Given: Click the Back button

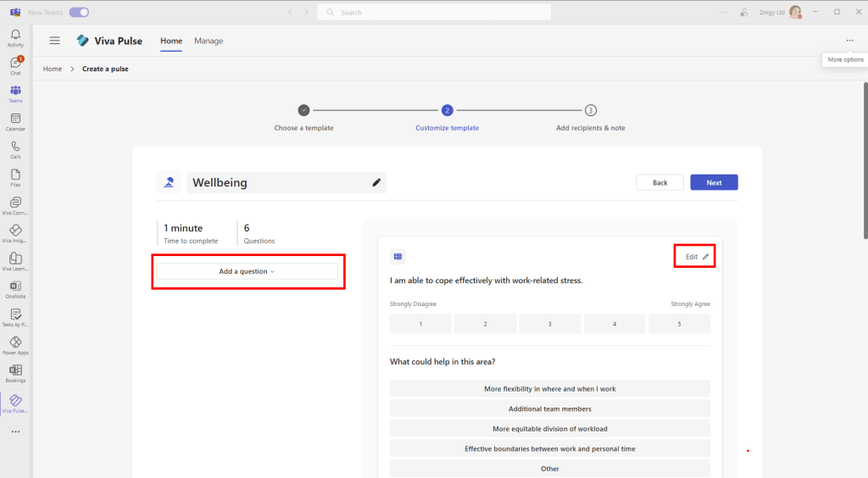Looking at the screenshot, I should (x=659, y=182).
